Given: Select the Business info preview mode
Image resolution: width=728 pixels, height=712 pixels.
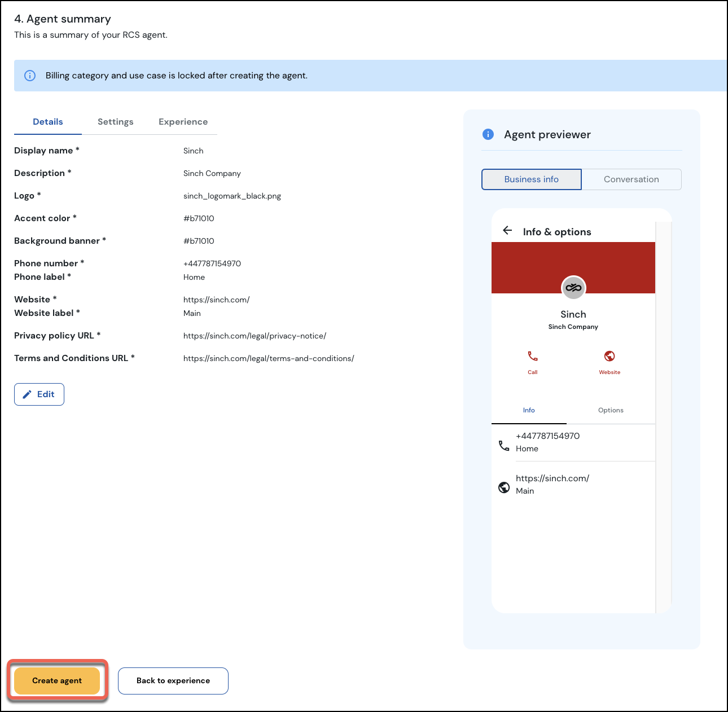Looking at the screenshot, I should click(x=531, y=179).
